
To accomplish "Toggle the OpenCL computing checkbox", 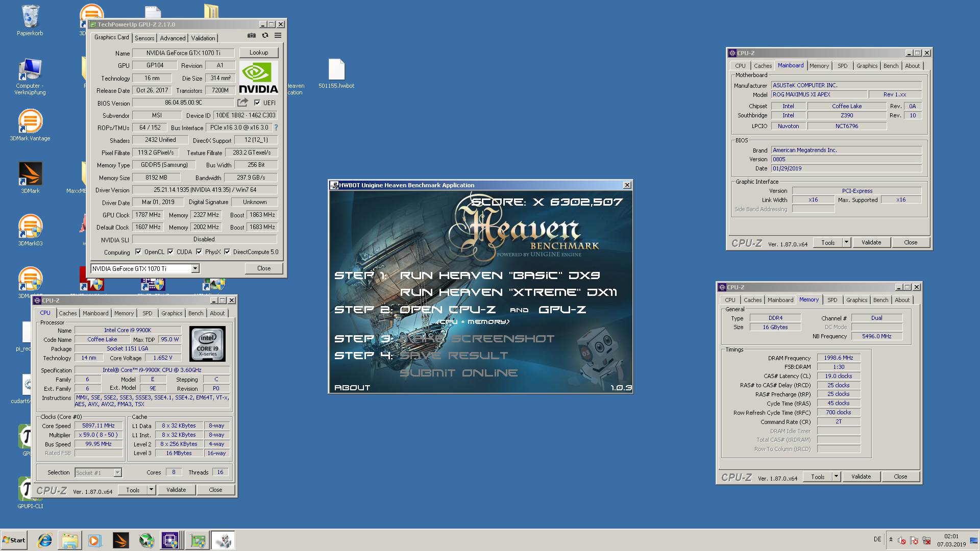I will click(138, 252).
